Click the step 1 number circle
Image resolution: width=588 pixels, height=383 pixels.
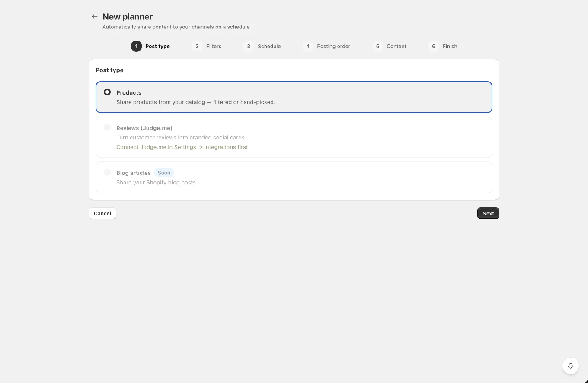pyautogui.click(x=136, y=46)
